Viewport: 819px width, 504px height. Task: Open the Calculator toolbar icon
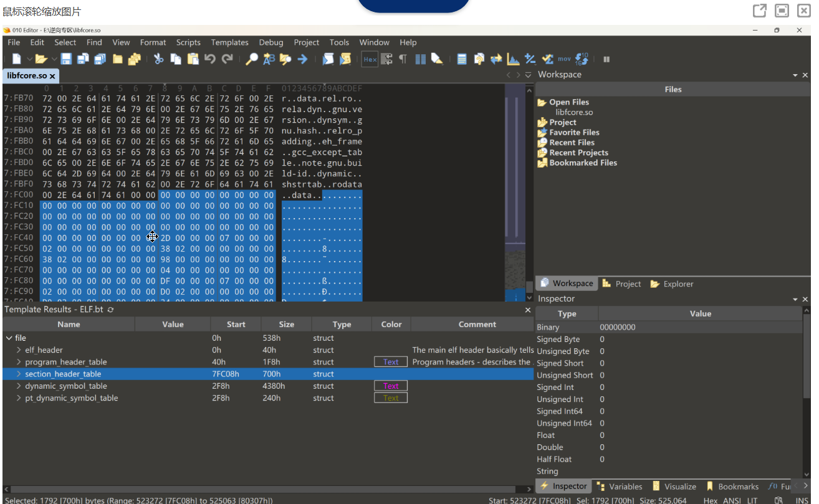pyautogui.click(x=462, y=59)
